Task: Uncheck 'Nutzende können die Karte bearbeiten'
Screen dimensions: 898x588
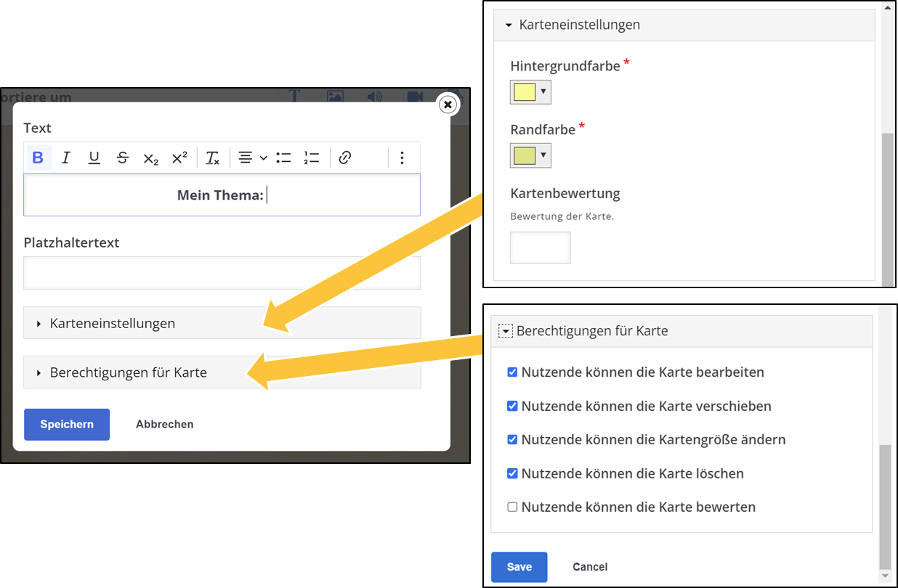Action: click(x=512, y=372)
